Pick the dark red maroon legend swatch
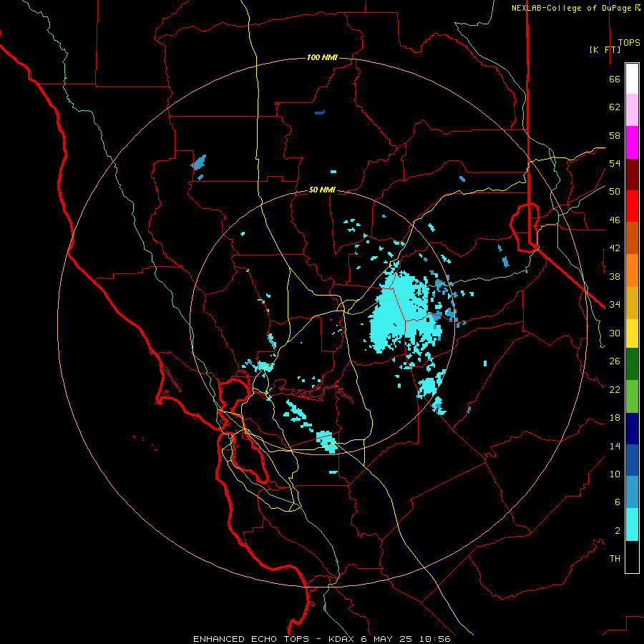644x644 pixels. point(632,175)
